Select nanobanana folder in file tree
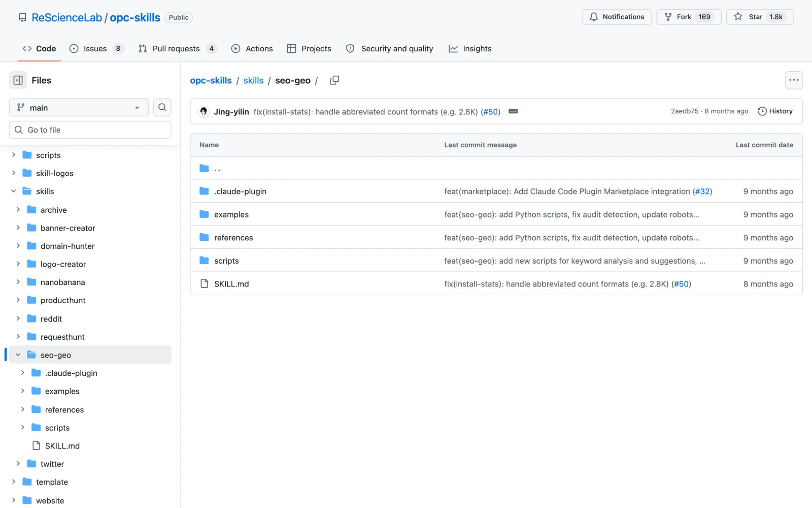Screen dimensions: 812x508 tap(63, 282)
